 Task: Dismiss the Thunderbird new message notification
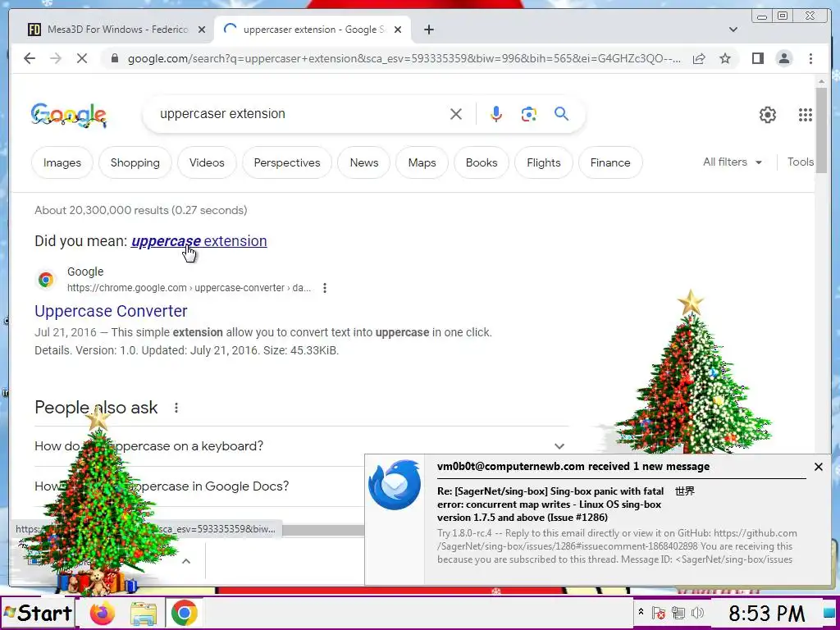tap(818, 467)
